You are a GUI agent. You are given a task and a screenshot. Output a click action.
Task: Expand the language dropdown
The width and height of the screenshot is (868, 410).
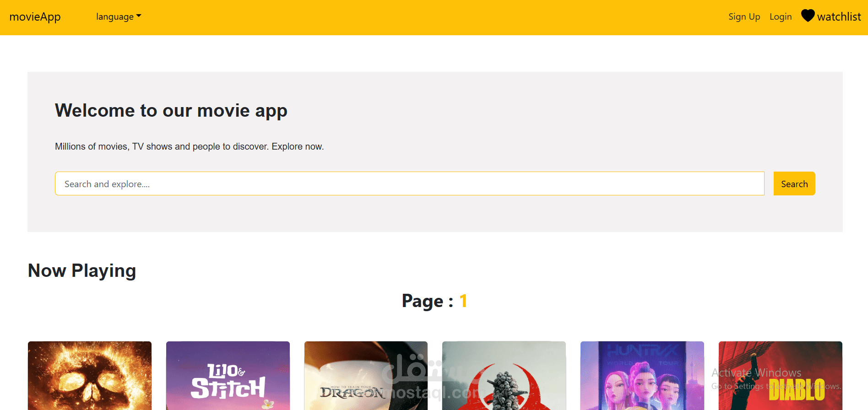click(119, 16)
